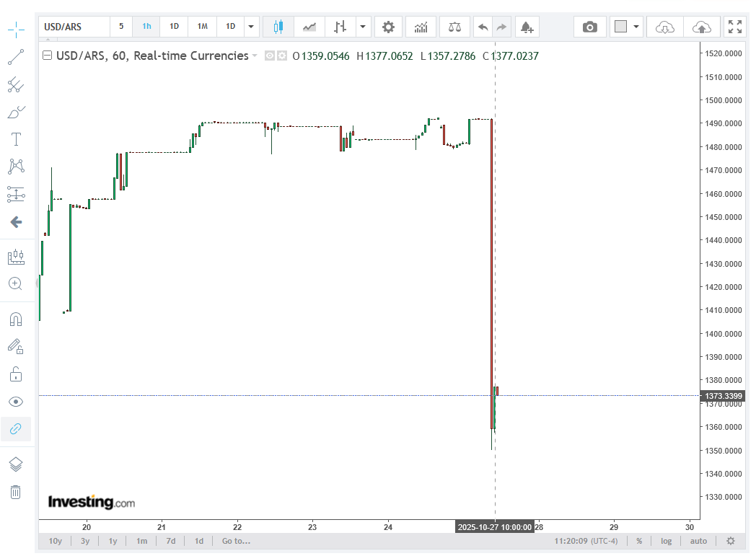Select the crosshair cursor tool
Viewport: 756px width, 556px height.
(x=16, y=30)
